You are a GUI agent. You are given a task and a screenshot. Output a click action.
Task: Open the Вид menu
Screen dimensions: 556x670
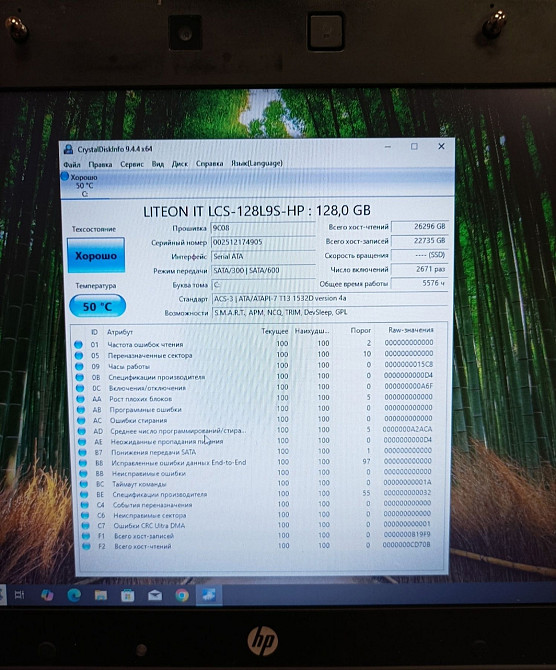[x=158, y=164]
